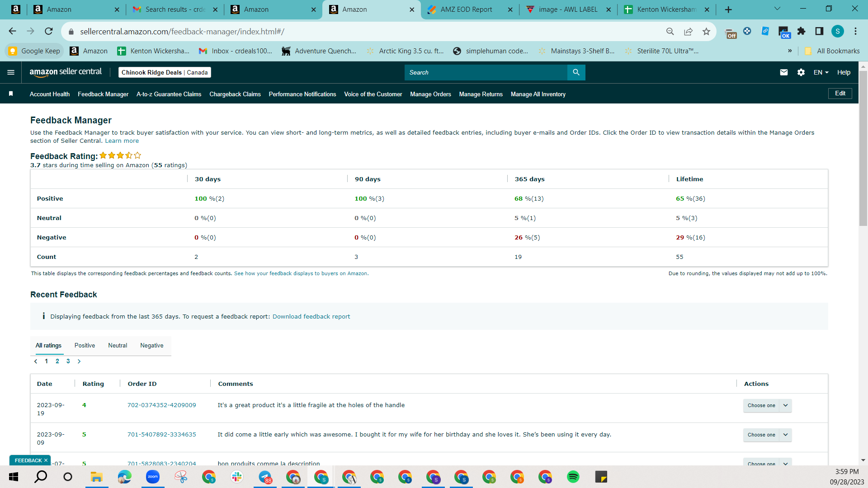Switch to AMZ EOD Report browser tab
Screen dimensions: 868x488
coord(470,9)
